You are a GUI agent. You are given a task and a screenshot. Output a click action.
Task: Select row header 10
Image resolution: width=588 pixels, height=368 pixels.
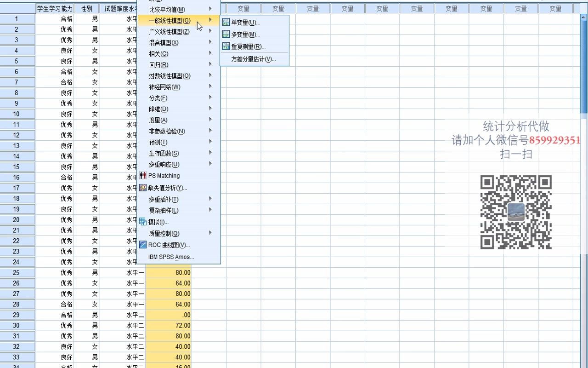[17, 114]
